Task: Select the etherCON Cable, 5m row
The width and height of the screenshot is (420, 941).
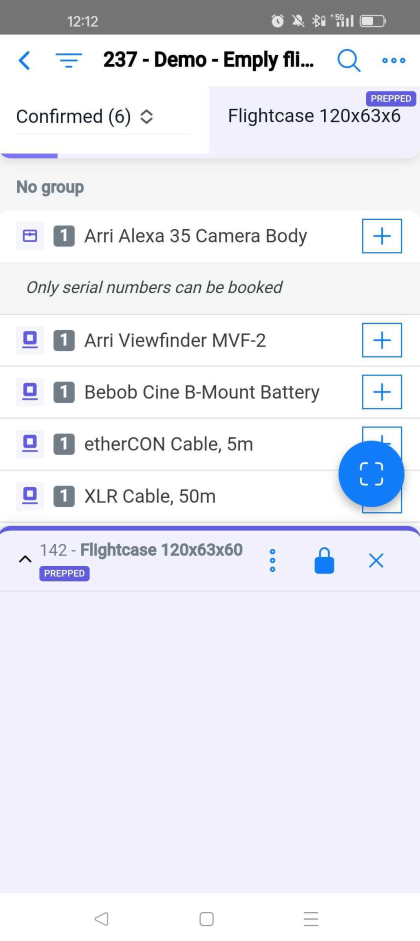Action: click(x=210, y=444)
